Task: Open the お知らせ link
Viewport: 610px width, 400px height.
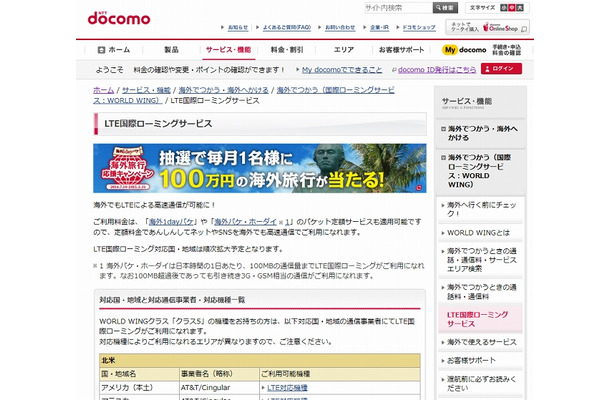Action: [238, 27]
